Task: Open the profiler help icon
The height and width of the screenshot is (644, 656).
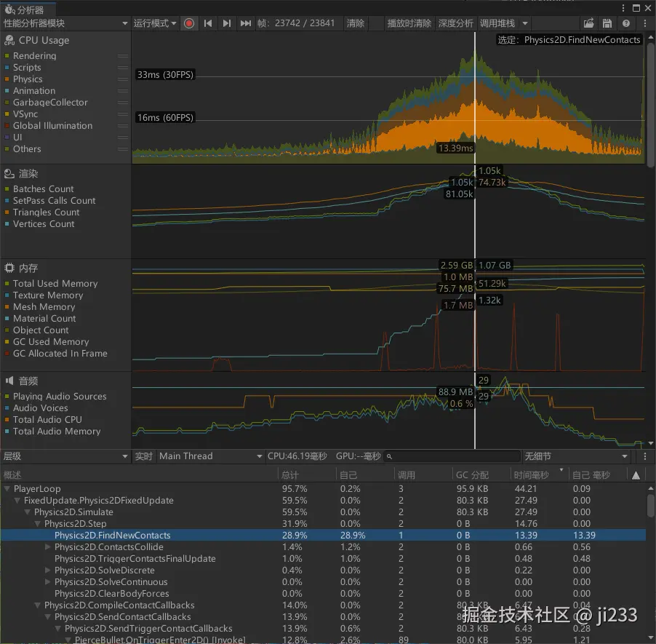Action: tap(626, 23)
